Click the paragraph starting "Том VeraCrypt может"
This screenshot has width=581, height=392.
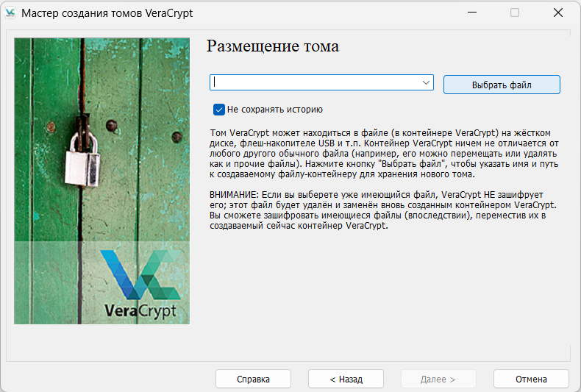[384, 154]
